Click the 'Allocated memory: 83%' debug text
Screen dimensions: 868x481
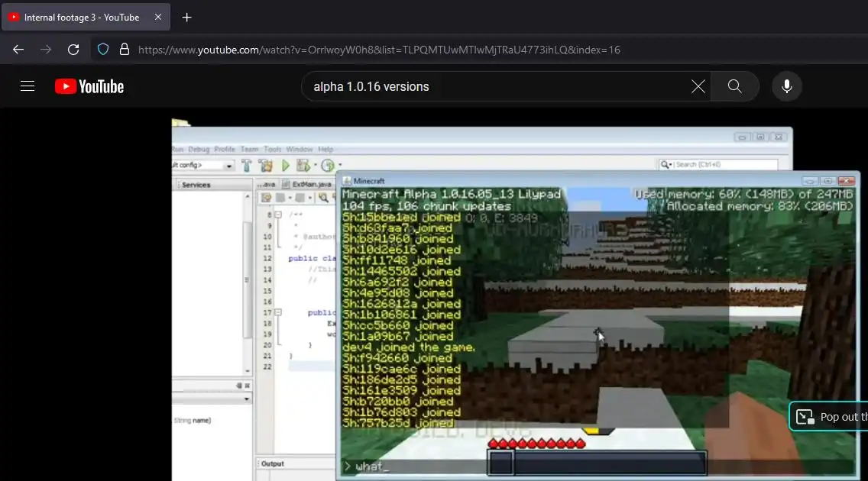[759, 206]
